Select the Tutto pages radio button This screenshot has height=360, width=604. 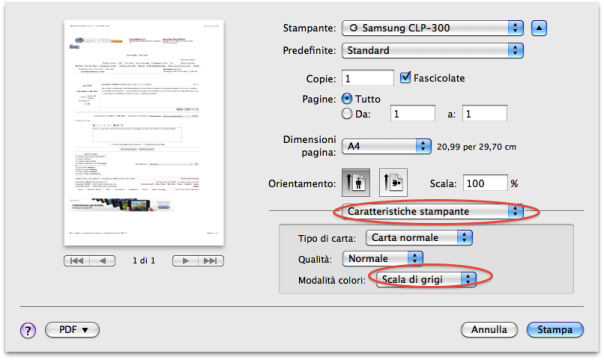pyautogui.click(x=347, y=99)
